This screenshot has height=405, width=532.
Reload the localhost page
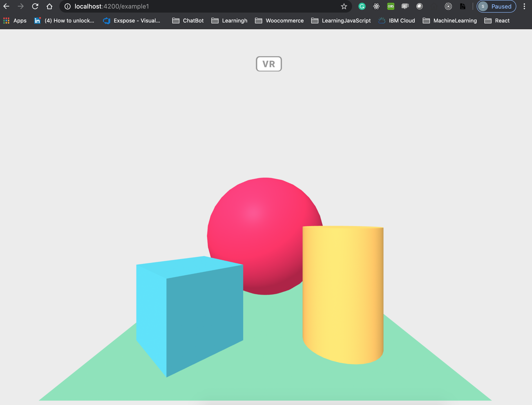click(x=35, y=7)
